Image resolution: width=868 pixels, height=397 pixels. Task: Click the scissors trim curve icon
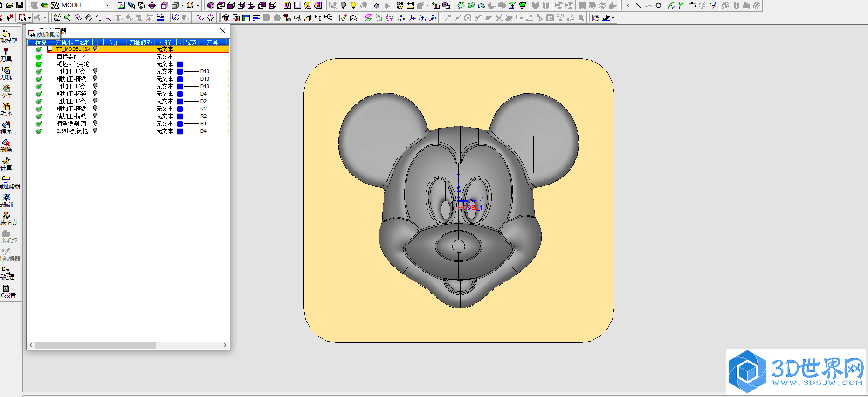click(x=713, y=5)
